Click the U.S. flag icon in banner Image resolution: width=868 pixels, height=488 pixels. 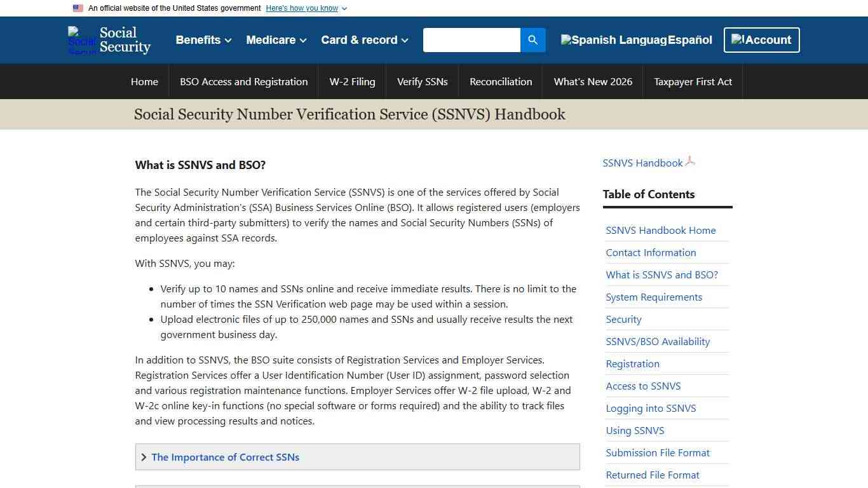(78, 8)
